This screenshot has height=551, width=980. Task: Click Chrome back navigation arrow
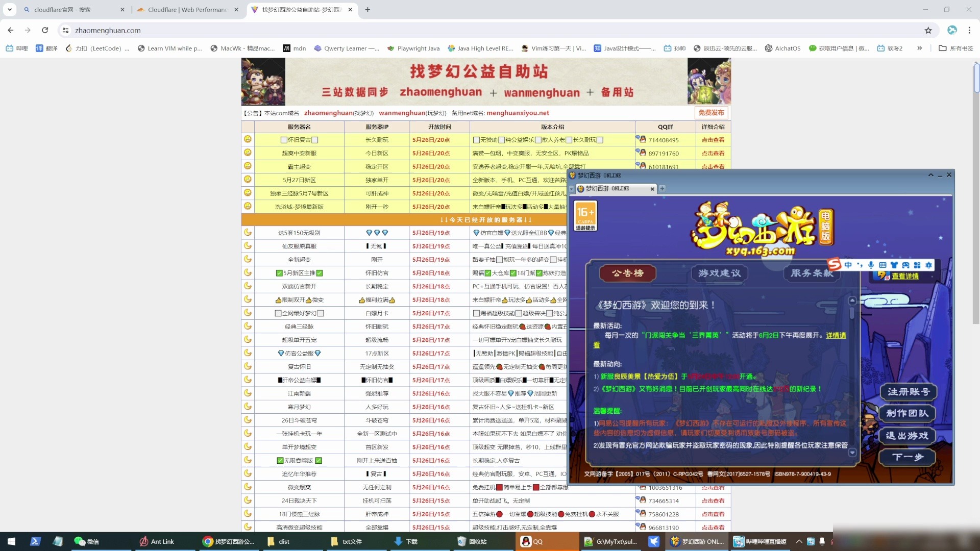[x=11, y=30]
